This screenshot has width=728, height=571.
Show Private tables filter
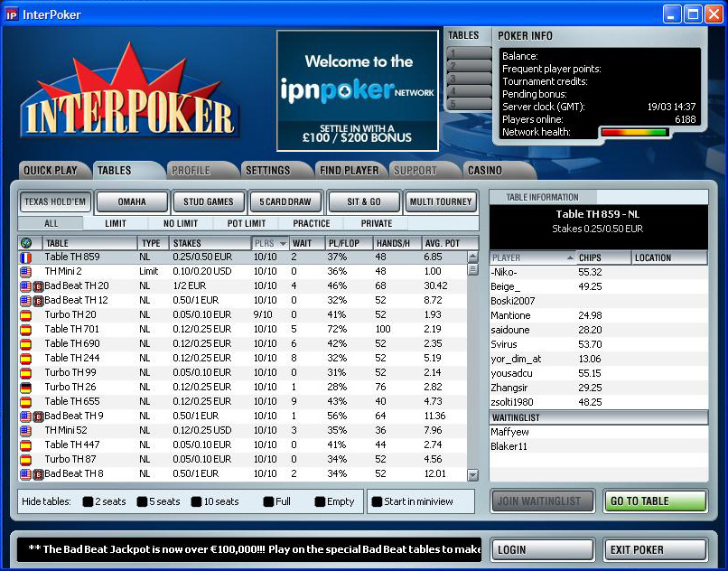377,223
